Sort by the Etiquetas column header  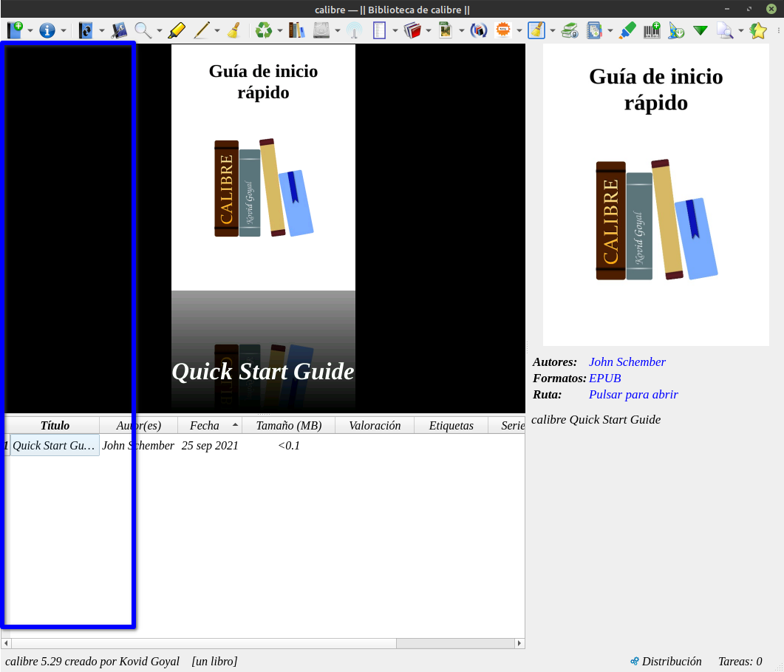coord(451,425)
